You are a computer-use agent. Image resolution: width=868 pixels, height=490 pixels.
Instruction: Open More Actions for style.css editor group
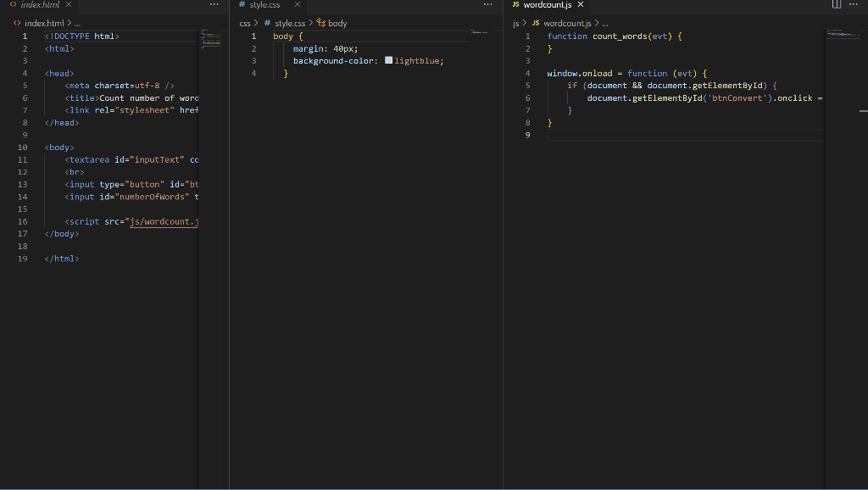pyautogui.click(x=487, y=4)
